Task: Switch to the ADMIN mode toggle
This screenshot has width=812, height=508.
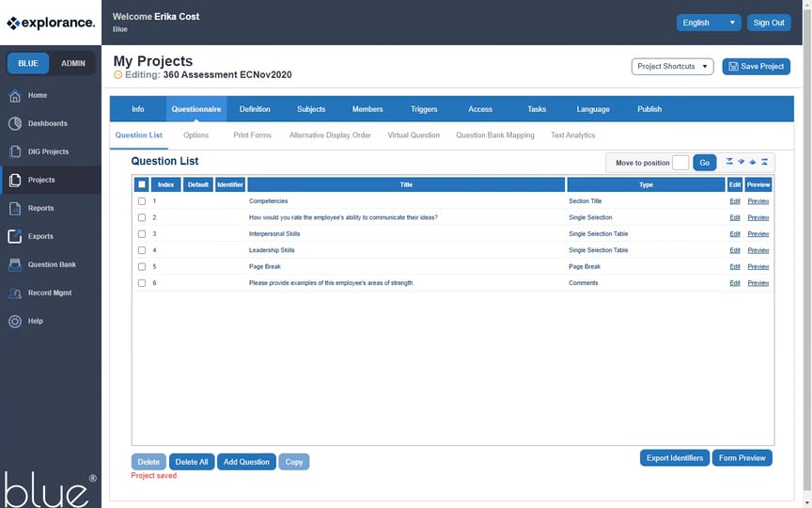Action: (x=73, y=64)
